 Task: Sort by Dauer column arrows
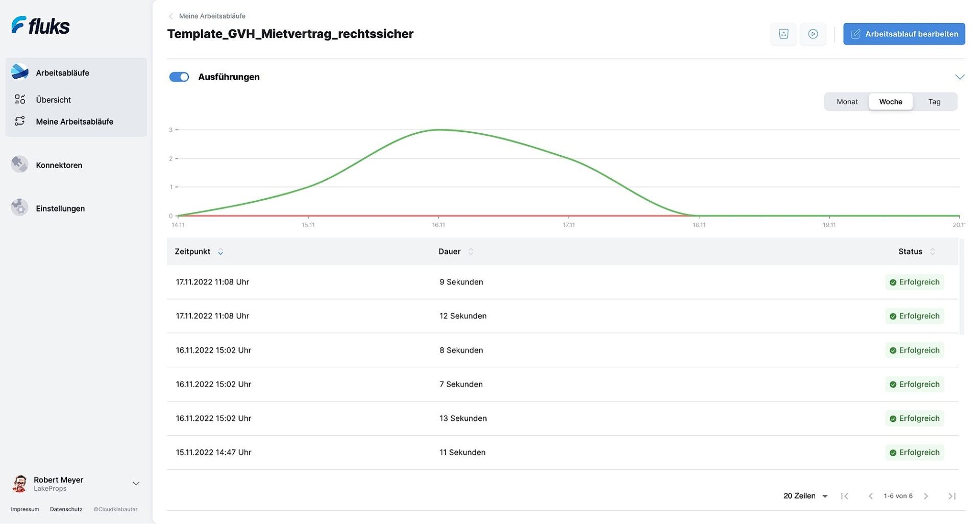[x=471, y=251]
